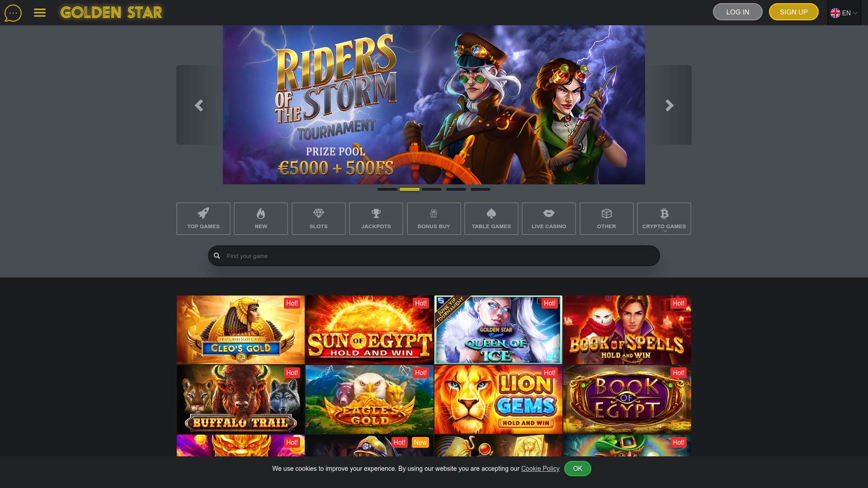Select the fourth carousel position dot
Viewport: 868px width, 488px height.
pyautogui.click(x=456, y=189)
